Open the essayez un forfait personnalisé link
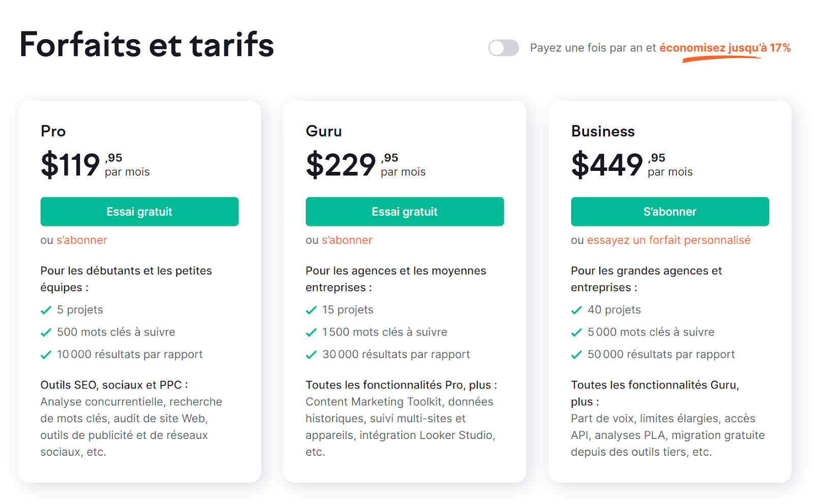The height and width of the screenshot is (504, 814). (668, 240)
